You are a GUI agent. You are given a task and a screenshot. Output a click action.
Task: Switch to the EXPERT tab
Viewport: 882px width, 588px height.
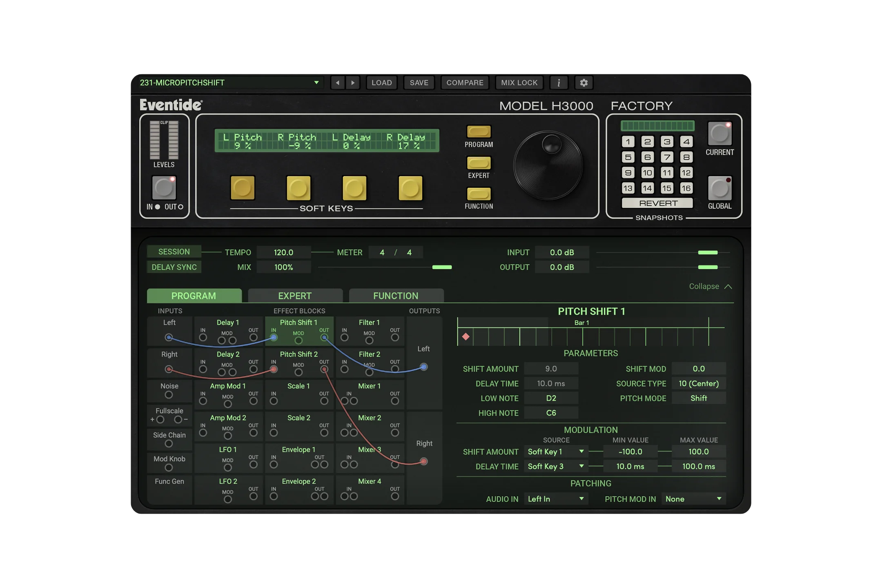click(x=295, y=296)
